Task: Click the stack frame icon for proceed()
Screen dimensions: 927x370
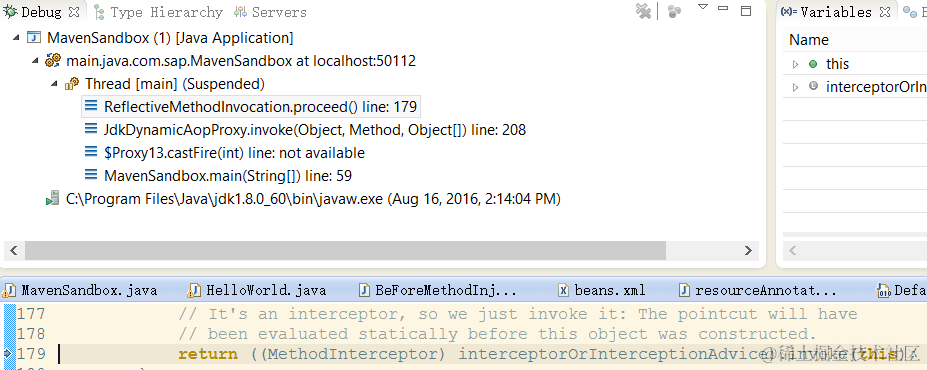Action: [91, 106]
